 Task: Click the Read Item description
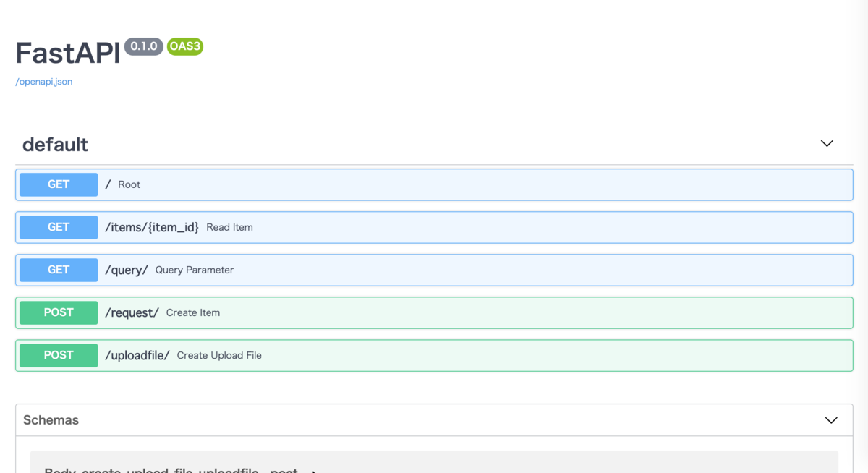229,227
